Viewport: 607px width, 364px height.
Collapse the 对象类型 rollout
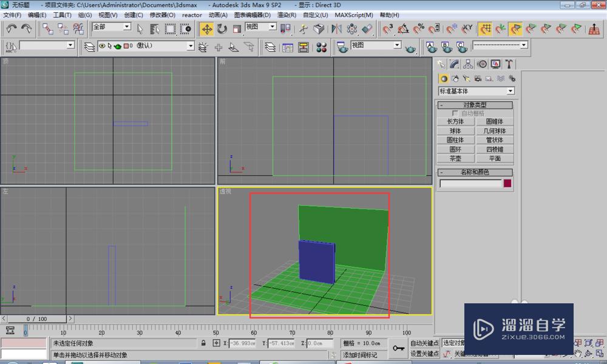click(x=475, y=105)
